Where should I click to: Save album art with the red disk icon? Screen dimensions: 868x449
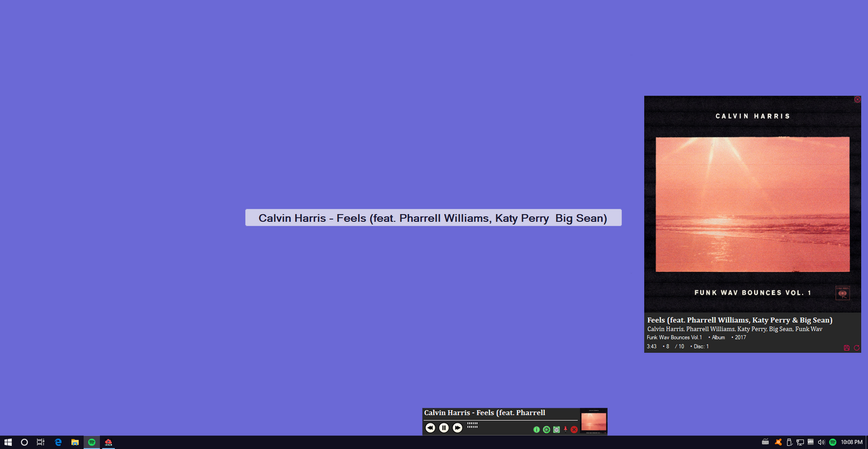point(846,348)
